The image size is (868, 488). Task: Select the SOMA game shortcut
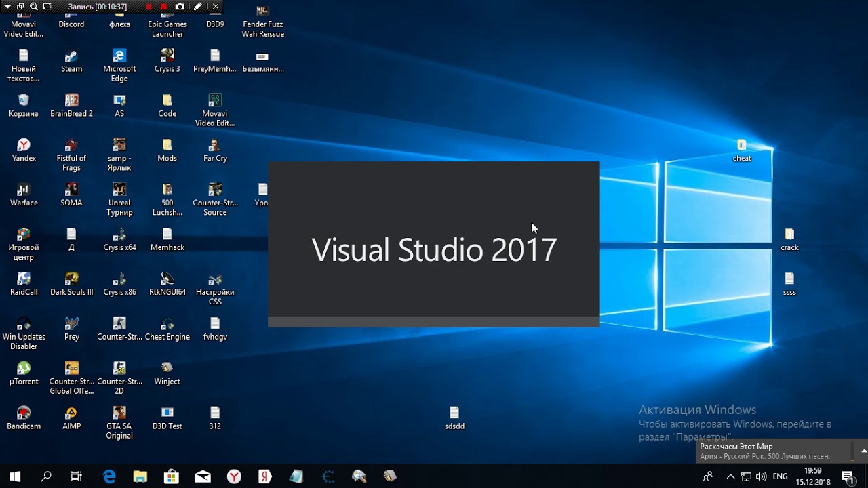click(71, 195)
